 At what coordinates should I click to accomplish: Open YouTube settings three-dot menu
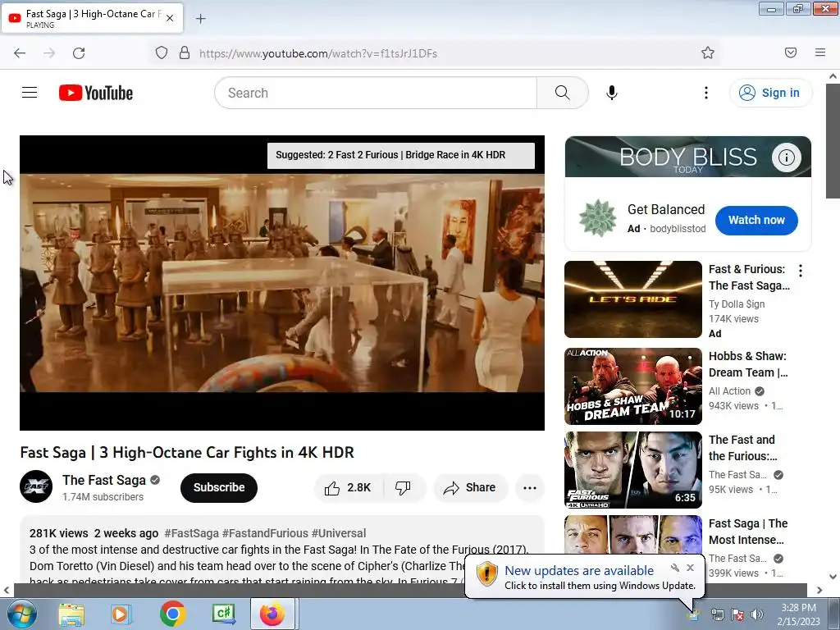pyautogui.click(x=706, y=93)
